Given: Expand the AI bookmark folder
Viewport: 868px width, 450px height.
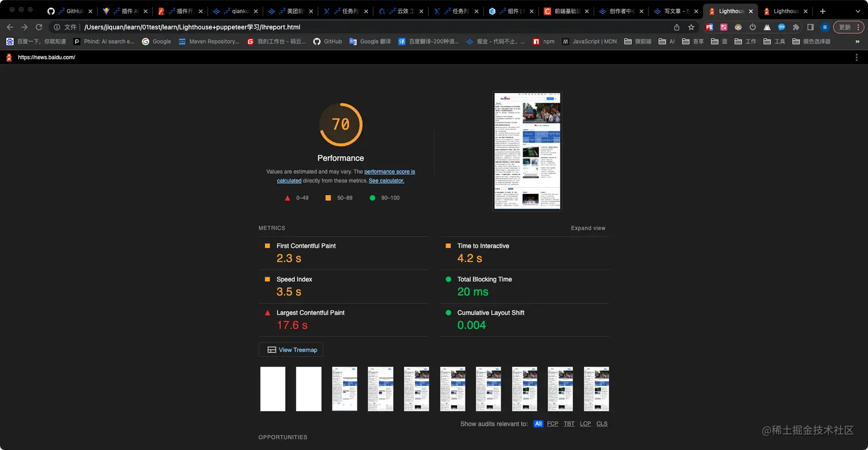Looking at the screenshot, I should tap(666, 41).
